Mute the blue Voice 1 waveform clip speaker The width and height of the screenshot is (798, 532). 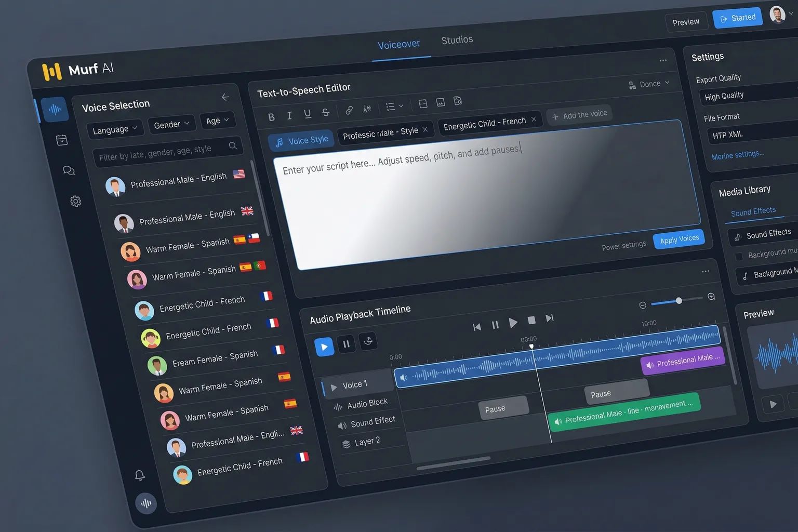[404, 377]
